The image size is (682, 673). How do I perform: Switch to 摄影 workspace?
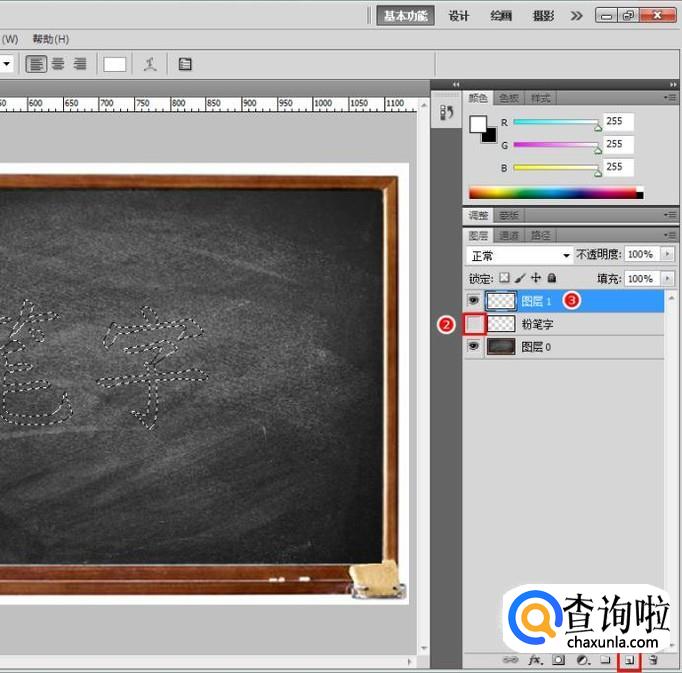coord(543,16)
